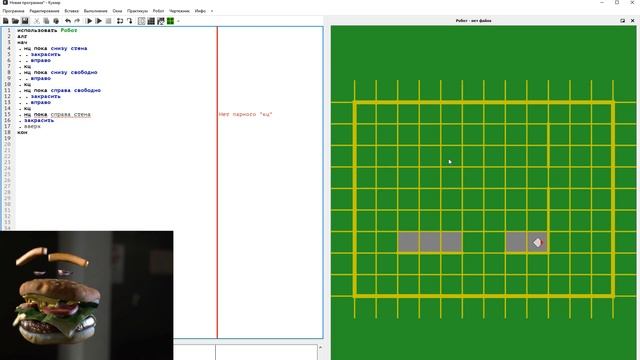
Task: Start the second play icon (blind run)
Action: [98, 21]
